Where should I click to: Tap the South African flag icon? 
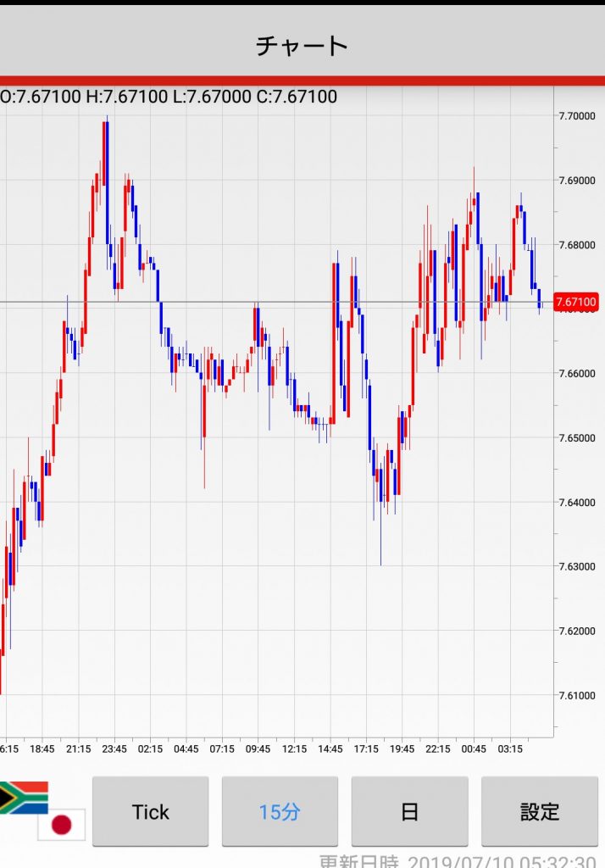[23, 798]
